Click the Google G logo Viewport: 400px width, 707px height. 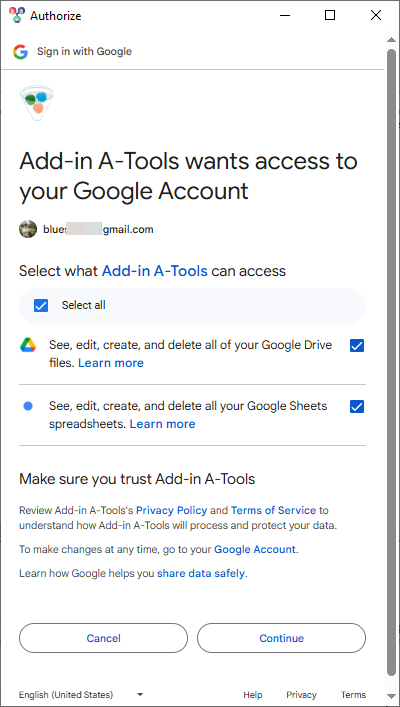pyautogui.click(x=20, y=52)
